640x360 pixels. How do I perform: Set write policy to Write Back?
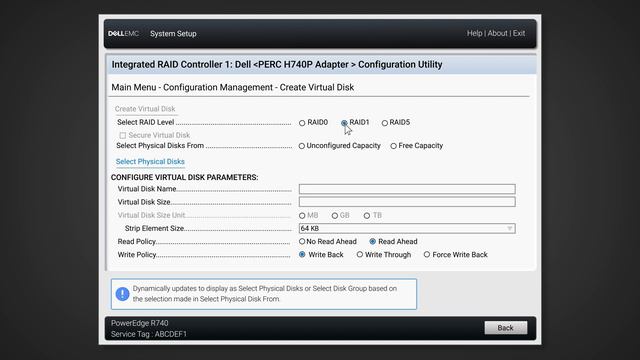click(302, 255)
